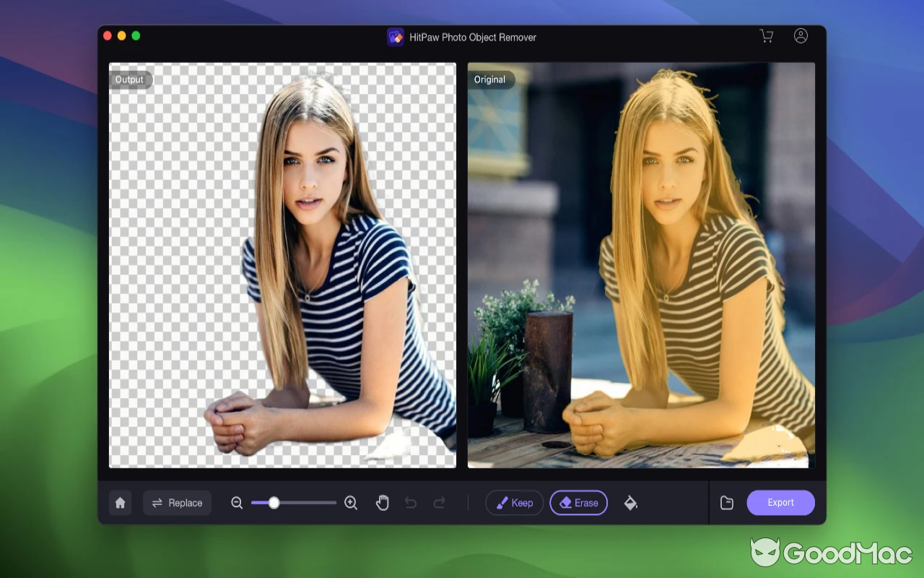Select the Hand pan tool
Image resolution: width=924 pixels, height=578 pixels.
383,502
